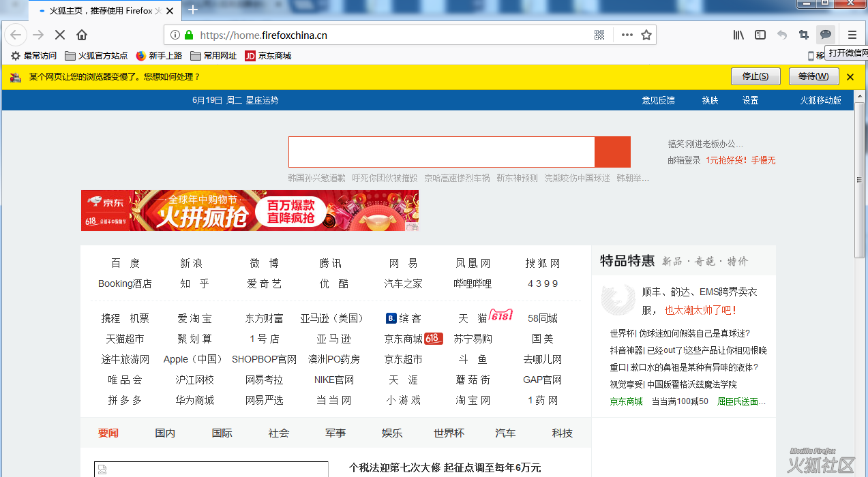Open 意见反馈 link in blue header
This screenshot has height=477, width=868.
point(658,100)
